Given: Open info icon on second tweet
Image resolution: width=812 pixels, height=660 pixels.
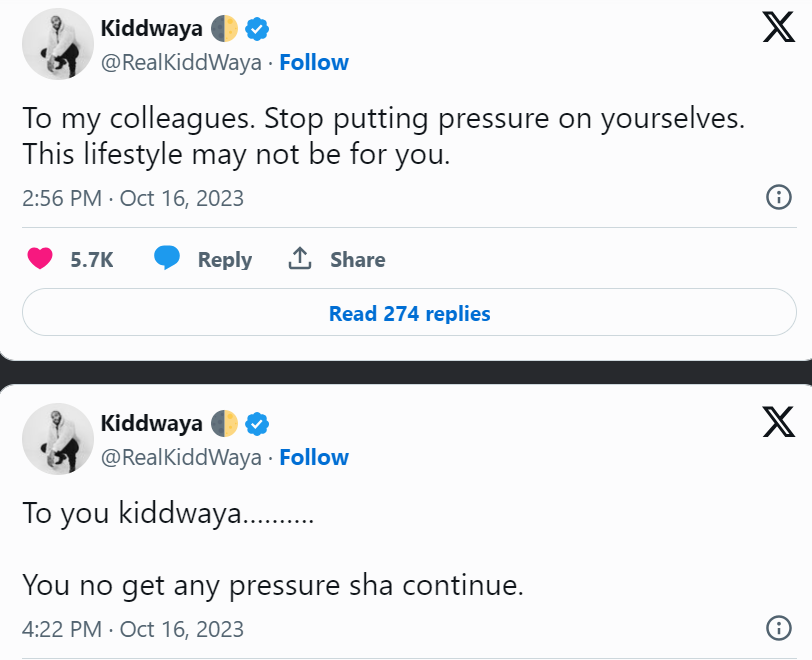Looking at the screenshot, I should click(778, 629).
